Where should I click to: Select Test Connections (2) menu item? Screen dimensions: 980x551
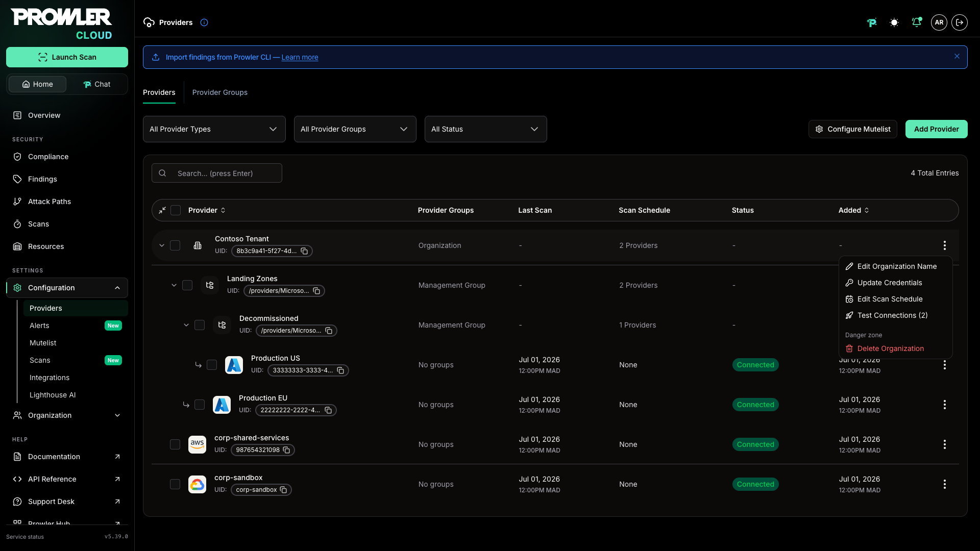[x=896, y=315]
